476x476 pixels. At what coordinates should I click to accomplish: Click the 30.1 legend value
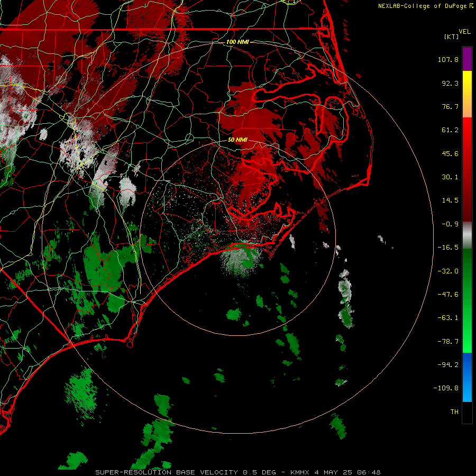tap(450, 177)
